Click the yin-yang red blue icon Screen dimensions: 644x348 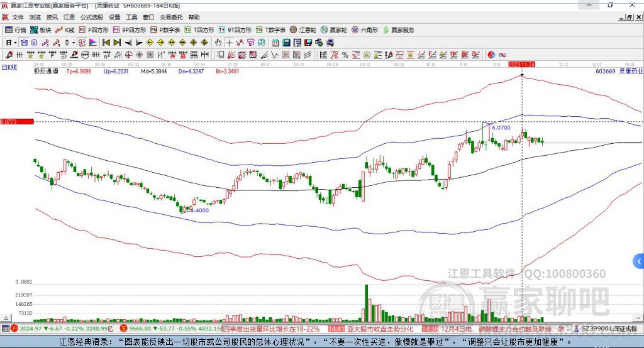pos(491,55)
